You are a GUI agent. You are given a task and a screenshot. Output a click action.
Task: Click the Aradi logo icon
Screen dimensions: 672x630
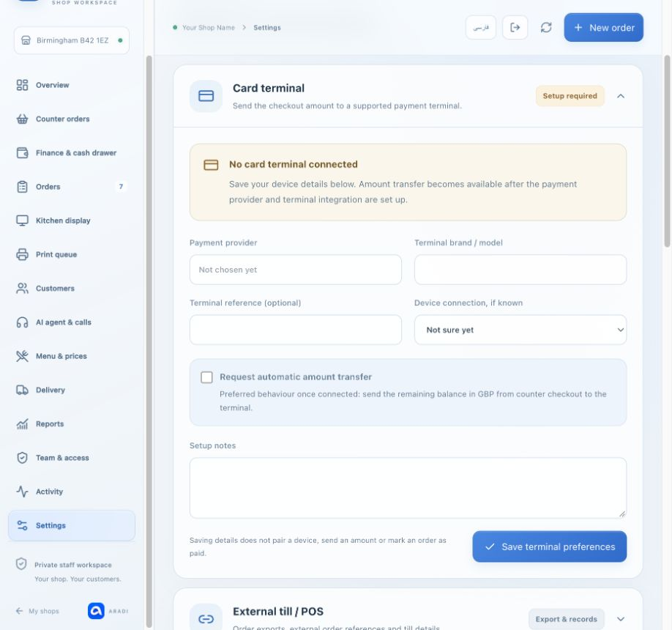[96, 611]
